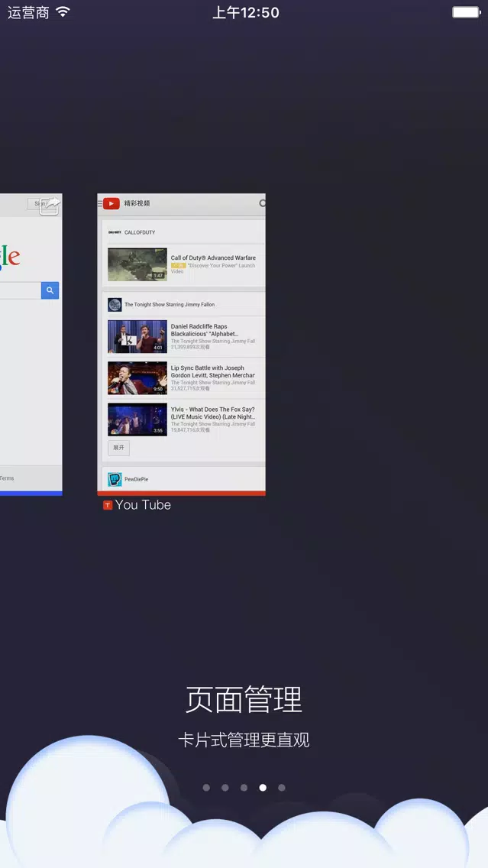
Task: Click the 精彩视频 header title
Action: click(x=137, y=203)
